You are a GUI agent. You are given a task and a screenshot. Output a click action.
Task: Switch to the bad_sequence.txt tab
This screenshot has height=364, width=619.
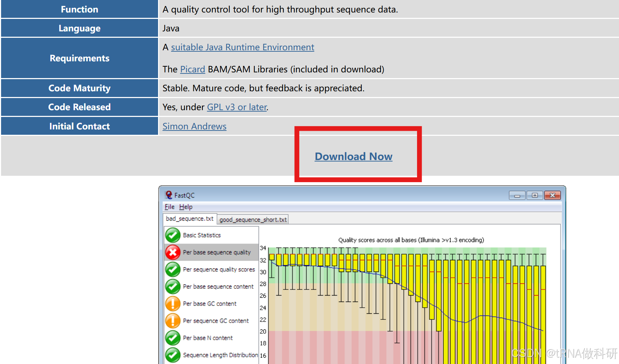pos(189,219)
